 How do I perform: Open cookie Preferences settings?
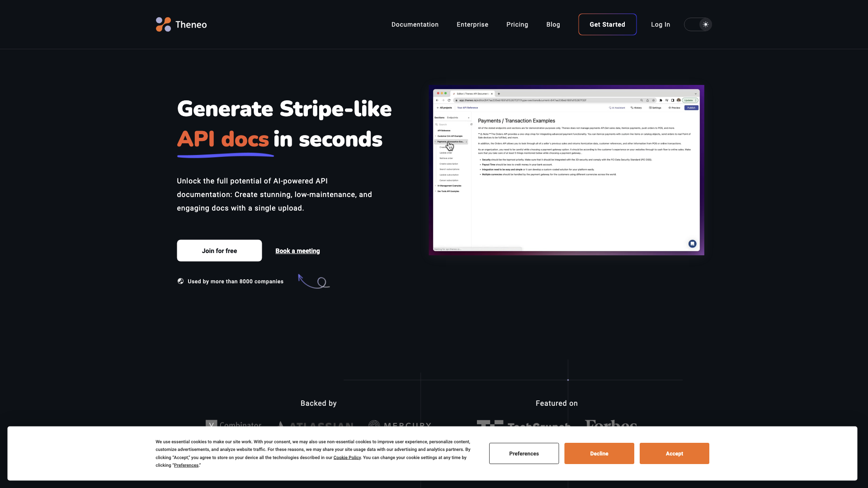point(524,454)
